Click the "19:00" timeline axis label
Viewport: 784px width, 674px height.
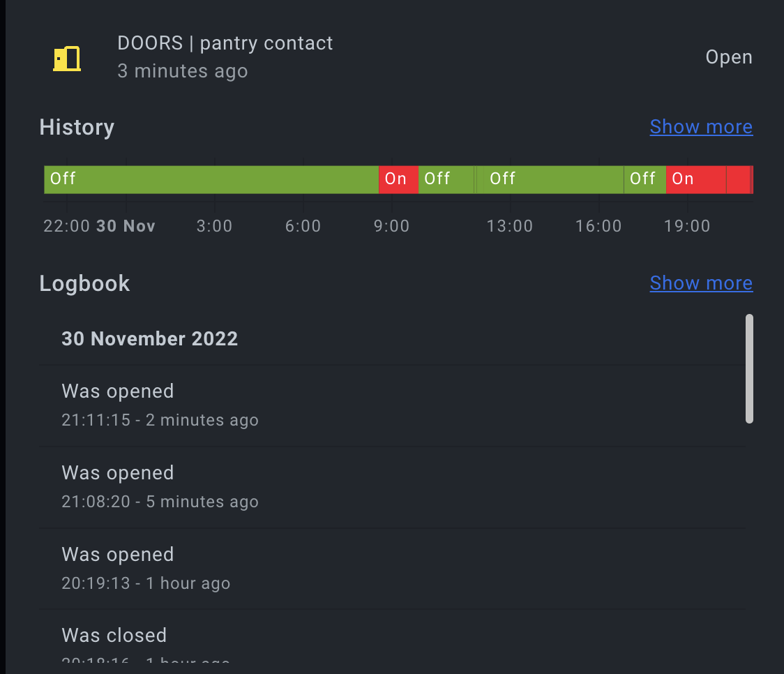click(686, 225)
